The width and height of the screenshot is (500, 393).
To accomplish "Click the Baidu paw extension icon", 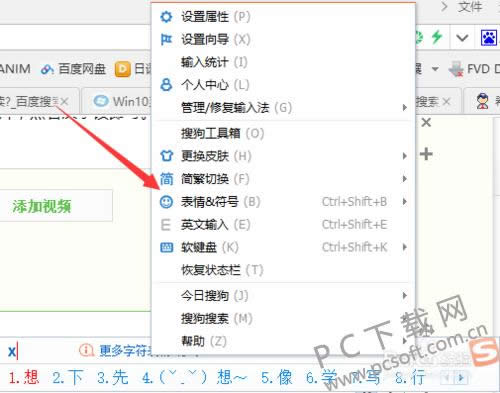I will (x=489, y=38).
